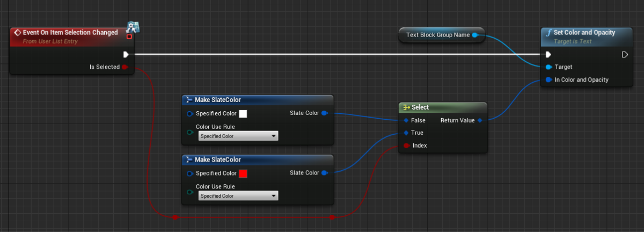
Task: Click the Is Selected red boolean pin
Action: point(125,67)
